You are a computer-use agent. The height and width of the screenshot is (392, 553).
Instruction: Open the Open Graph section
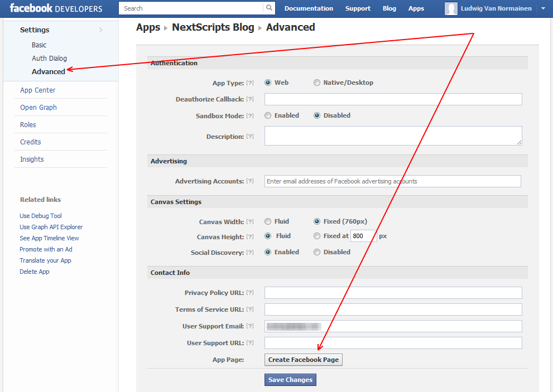click(x=39, y=108)
